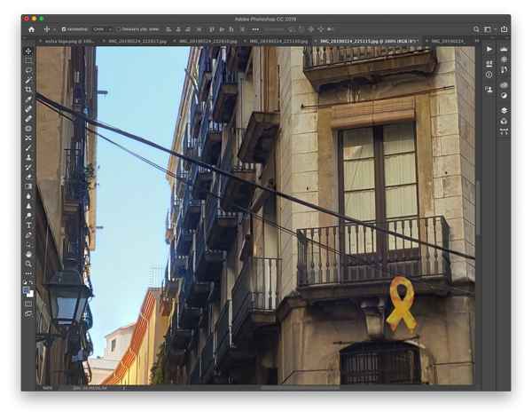532x419 pixels.
Task: Select the Type tool
Action: click(x=28, y=225)
